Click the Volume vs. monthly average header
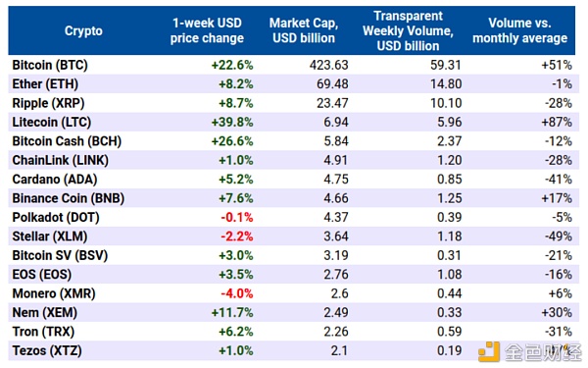This screenshot has width=588, height=368. pyautogui.click(x=519, y=30)
